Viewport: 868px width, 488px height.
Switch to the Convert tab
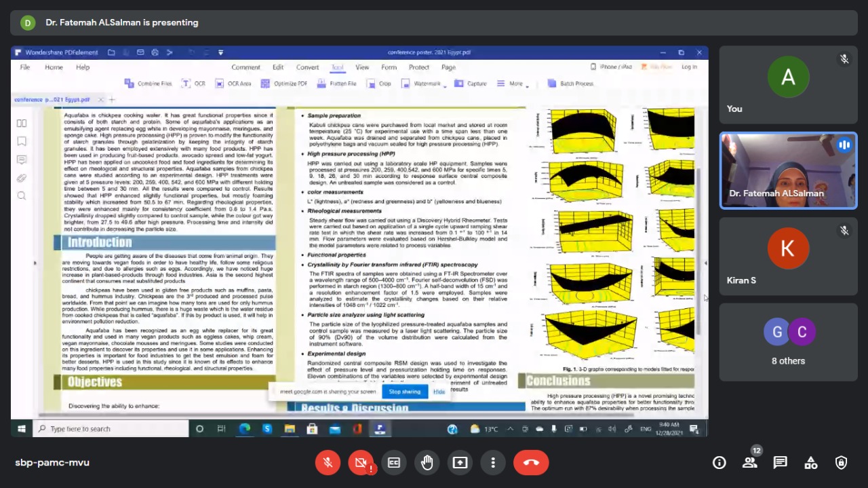pyautogui.click(x=307, y=67)
